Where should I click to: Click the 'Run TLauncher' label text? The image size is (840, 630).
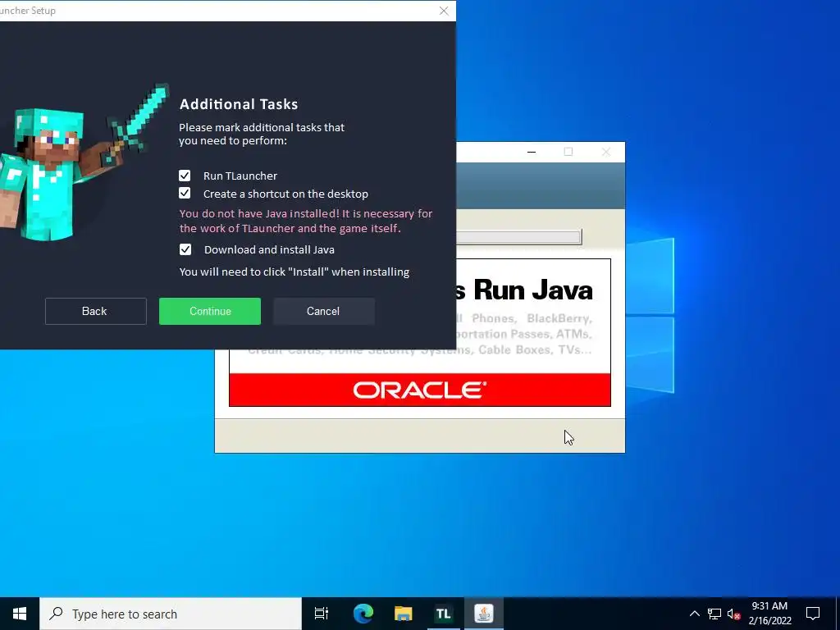tap(240, 176)
